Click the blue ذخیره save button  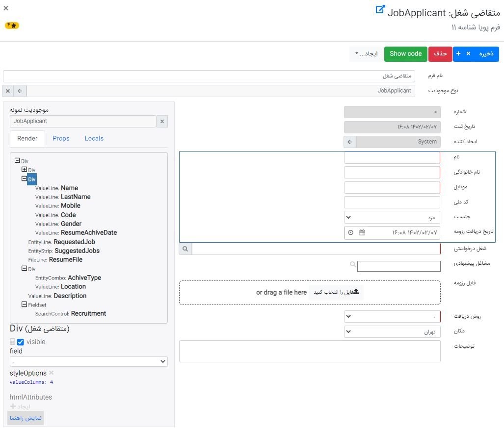(486, 53)
